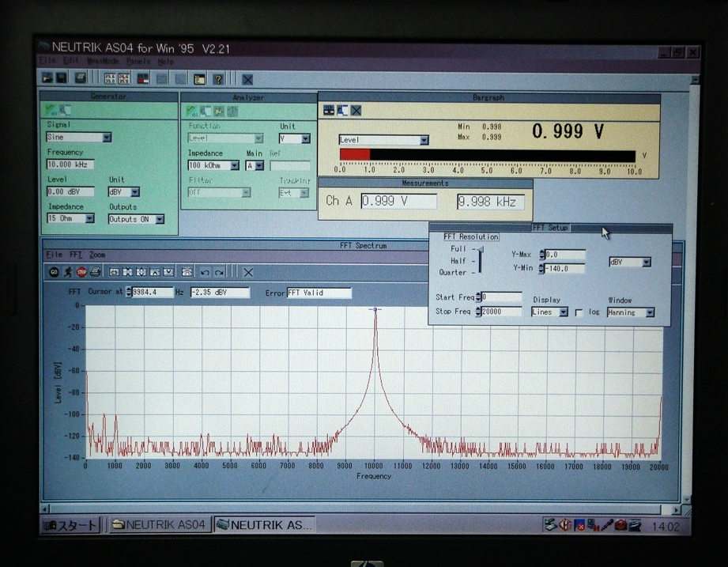Click the X icon in main toolbar
This screenshot has width=728, height=567.
pyautogui.click(x=247, y=79)
